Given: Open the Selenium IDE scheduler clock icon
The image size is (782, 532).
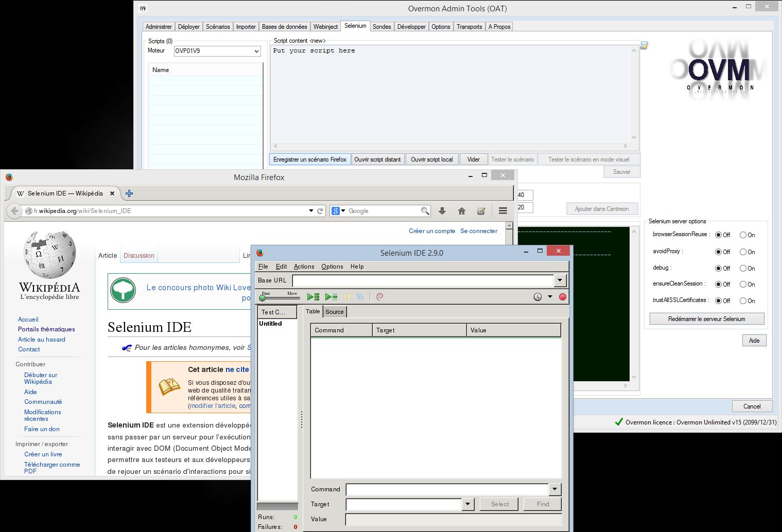Looking at the screenshot, I should click(x=537, y=297).
